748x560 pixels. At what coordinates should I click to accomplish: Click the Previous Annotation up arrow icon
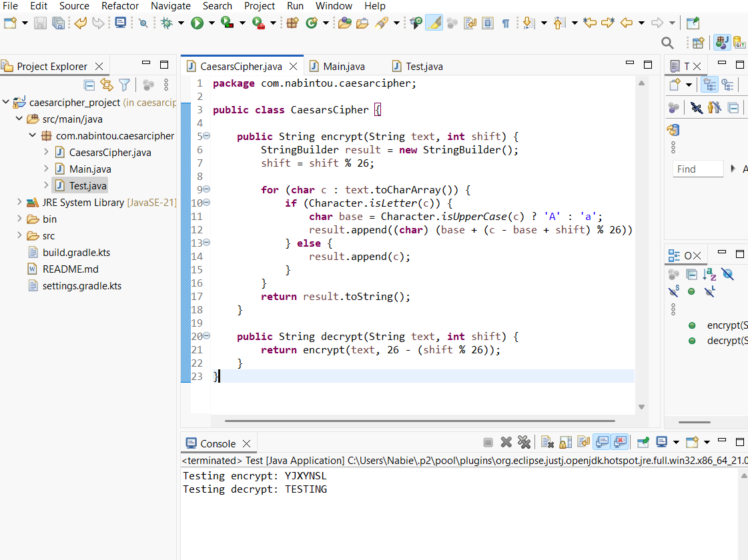pos(559,23)
